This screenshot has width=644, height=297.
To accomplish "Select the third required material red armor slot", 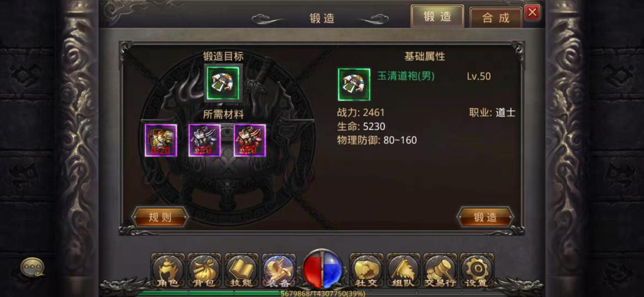I will pos(250,140).
